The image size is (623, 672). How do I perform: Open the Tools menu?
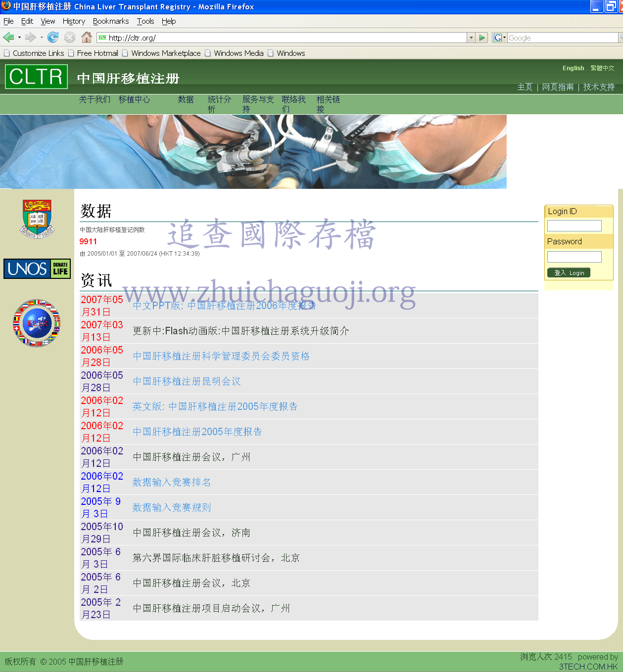pyautogui.click(x=145, y=21)
